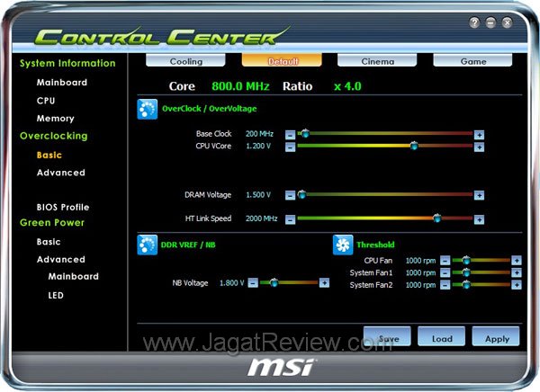Viewport: 540px width, 392px height.
Task: Open the Overclocking section heading
Action: tap(54, 136)
